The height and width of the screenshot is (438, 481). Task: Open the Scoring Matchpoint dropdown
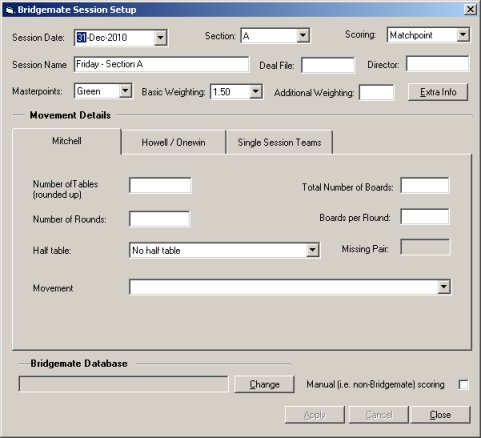[463, 34]
